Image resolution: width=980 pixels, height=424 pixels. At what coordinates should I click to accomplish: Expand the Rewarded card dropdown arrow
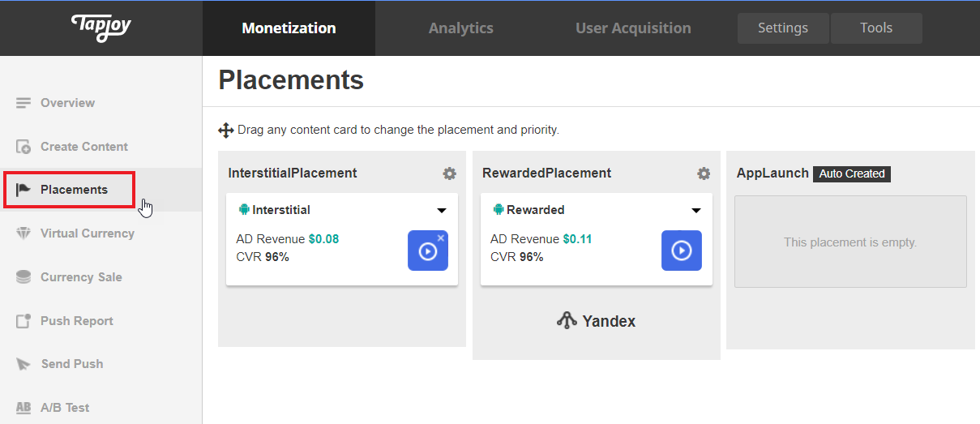[696, 211]
